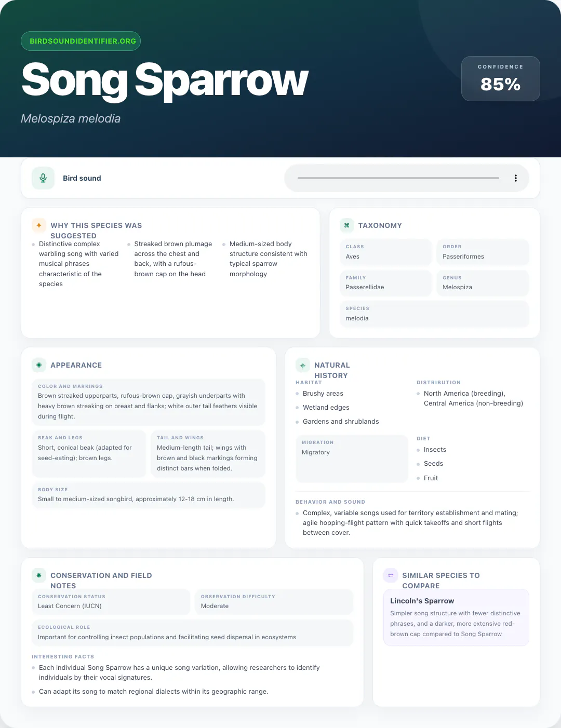
Task: Click the "Gardens and shrublands" habitat item
Action: point(341,422)
